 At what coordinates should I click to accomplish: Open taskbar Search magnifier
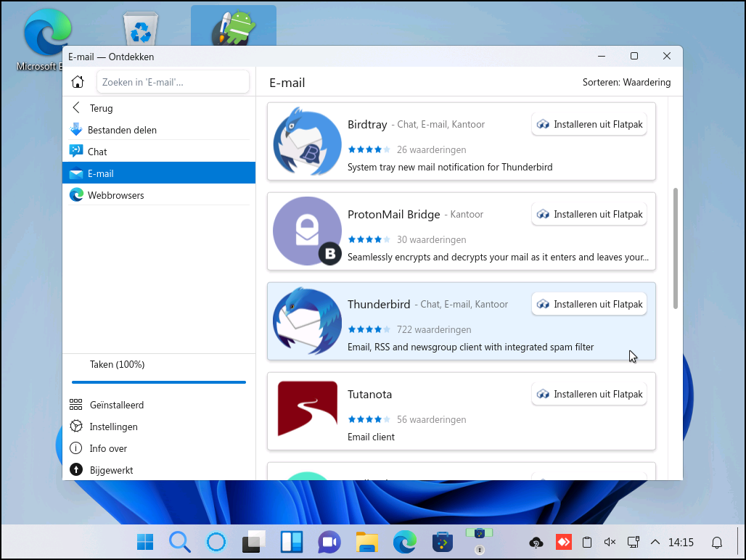[180, 542]
